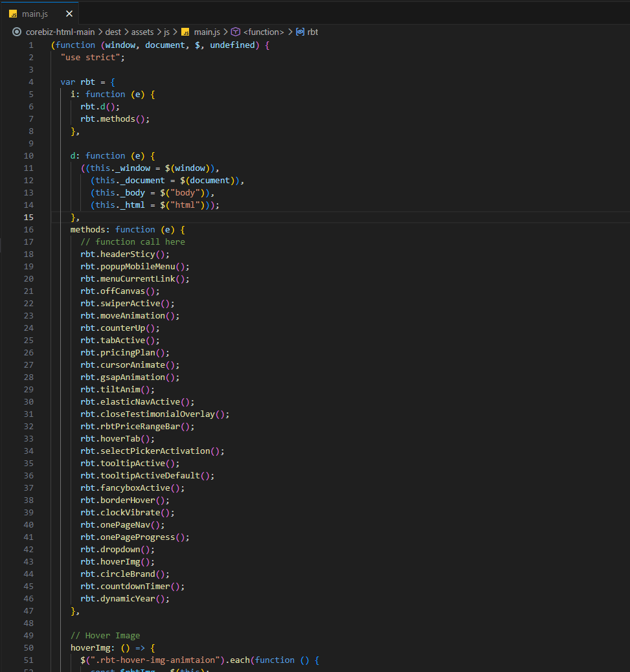
Task: Click '// function call here' comment
Action: coord(133,242)
